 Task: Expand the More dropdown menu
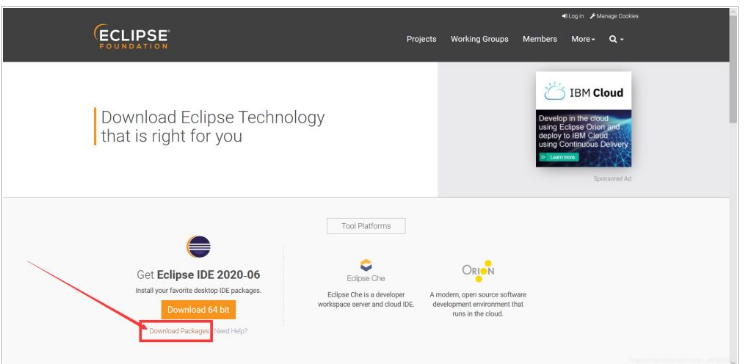coord(583,39)
